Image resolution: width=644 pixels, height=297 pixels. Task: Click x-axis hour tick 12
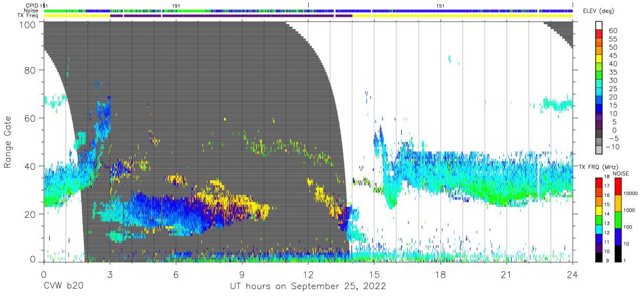(x=308, y=274)
